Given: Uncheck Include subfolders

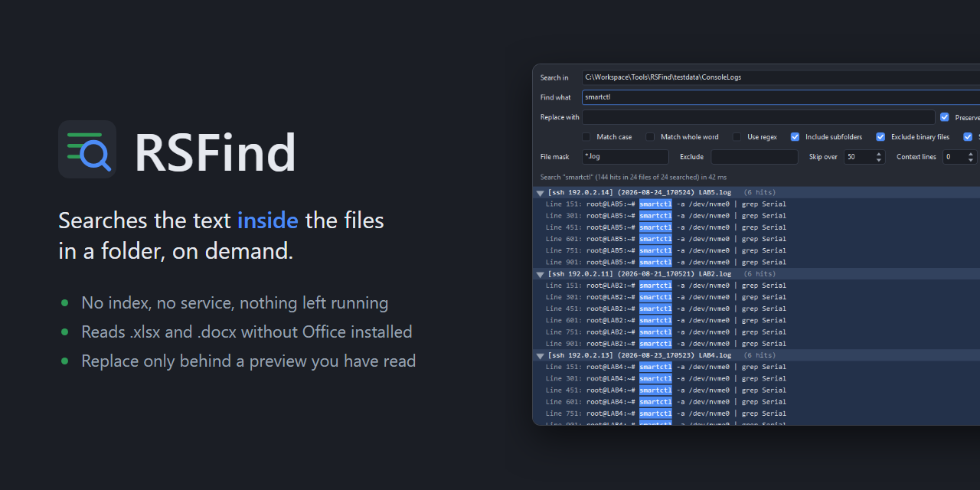Looking at the screenshot, I should tap(795, 137).
